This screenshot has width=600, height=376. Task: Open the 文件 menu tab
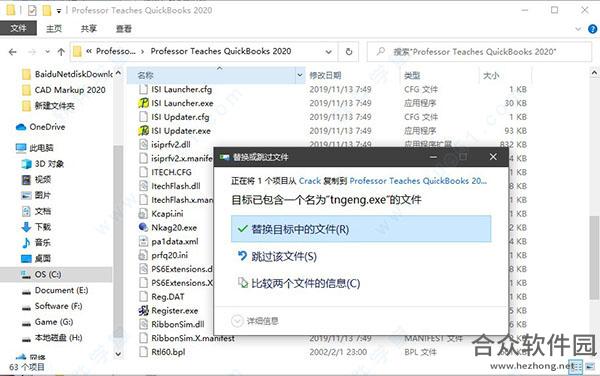click(x=18, y=28)
